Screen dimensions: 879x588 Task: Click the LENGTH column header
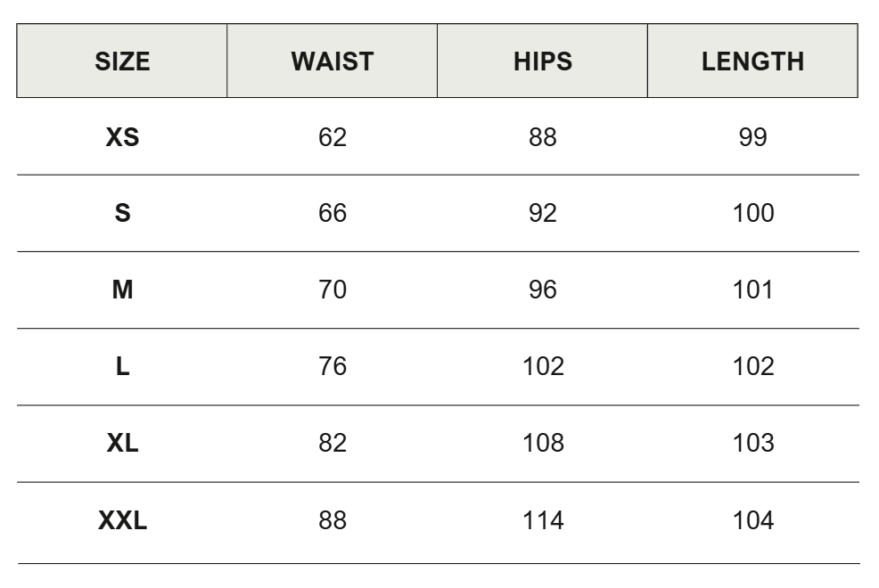752,61
